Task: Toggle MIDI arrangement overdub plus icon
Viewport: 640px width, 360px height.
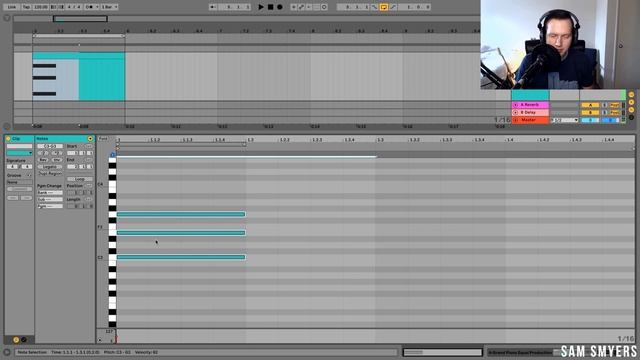Action: point(293,7)
